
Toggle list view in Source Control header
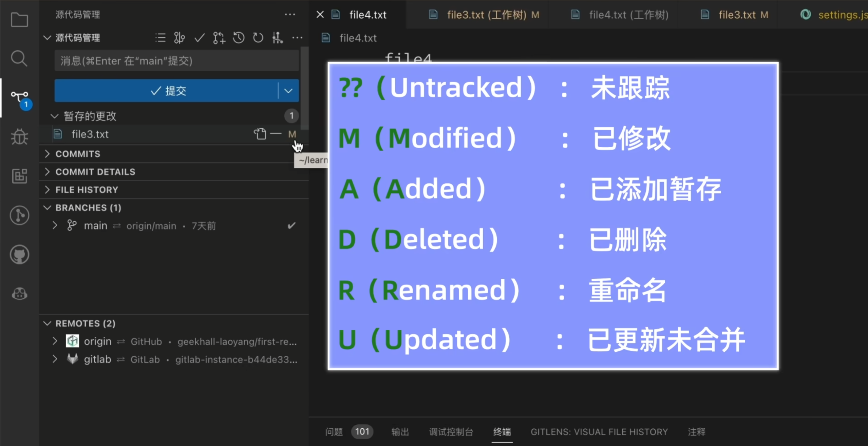pos(160,38)
